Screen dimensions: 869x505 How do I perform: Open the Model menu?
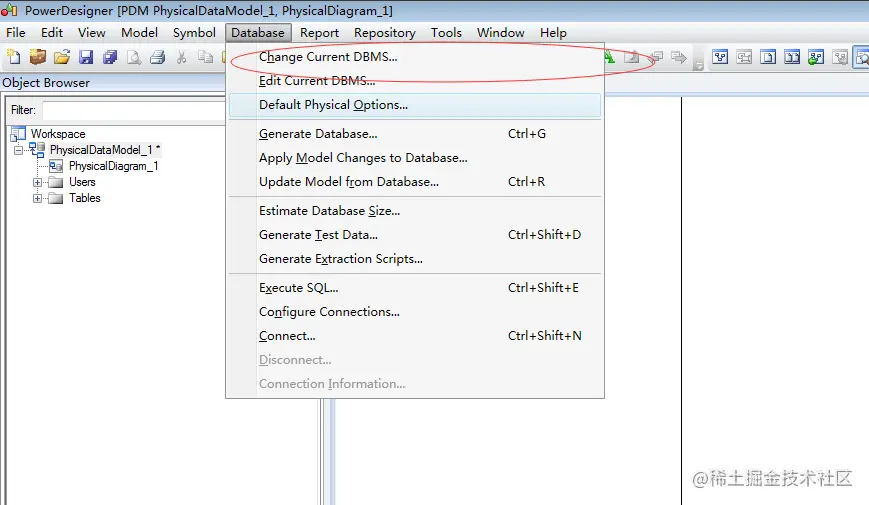click(x=139, y=33)
